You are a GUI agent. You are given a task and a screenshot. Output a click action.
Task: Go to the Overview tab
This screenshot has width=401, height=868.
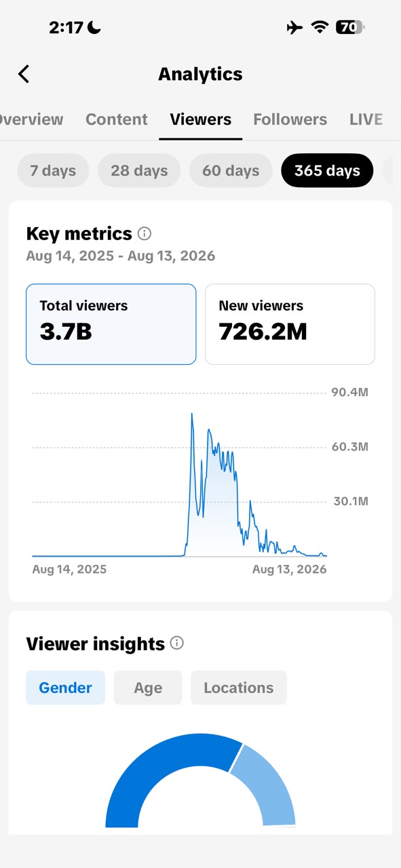31,119
